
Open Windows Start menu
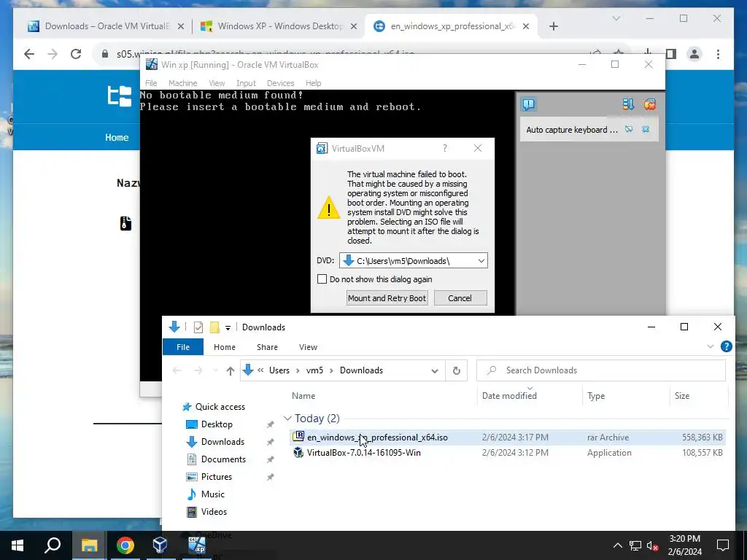[18, 545]
